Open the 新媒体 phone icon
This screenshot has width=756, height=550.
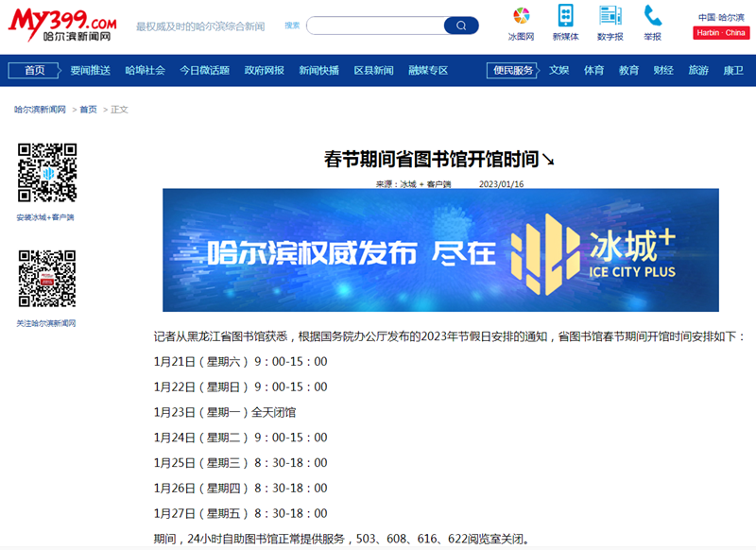[x=565, y=16]
